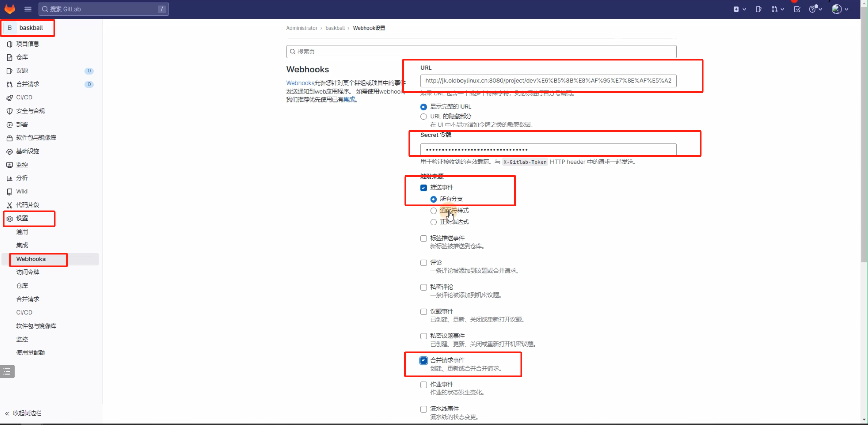Click into the webhook URL field
This screenshot has height=425, width=868.
(548, 81)
